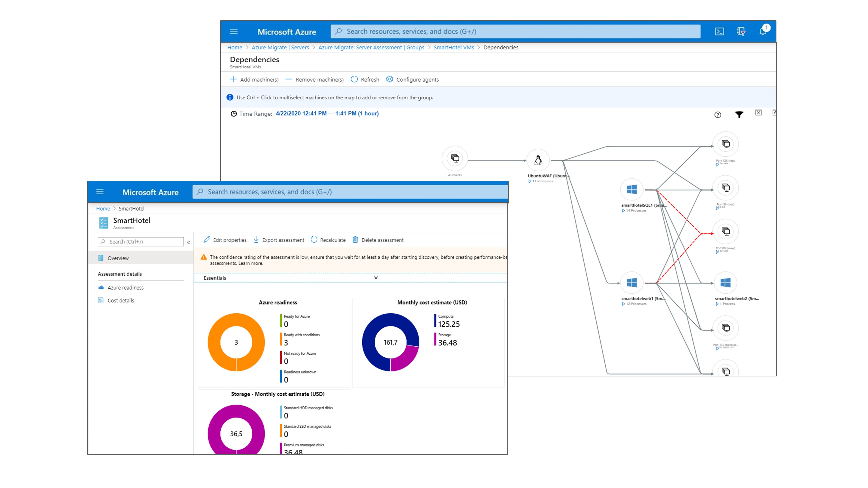Click the Storage cost magenta donut chart

coord(236,429)
